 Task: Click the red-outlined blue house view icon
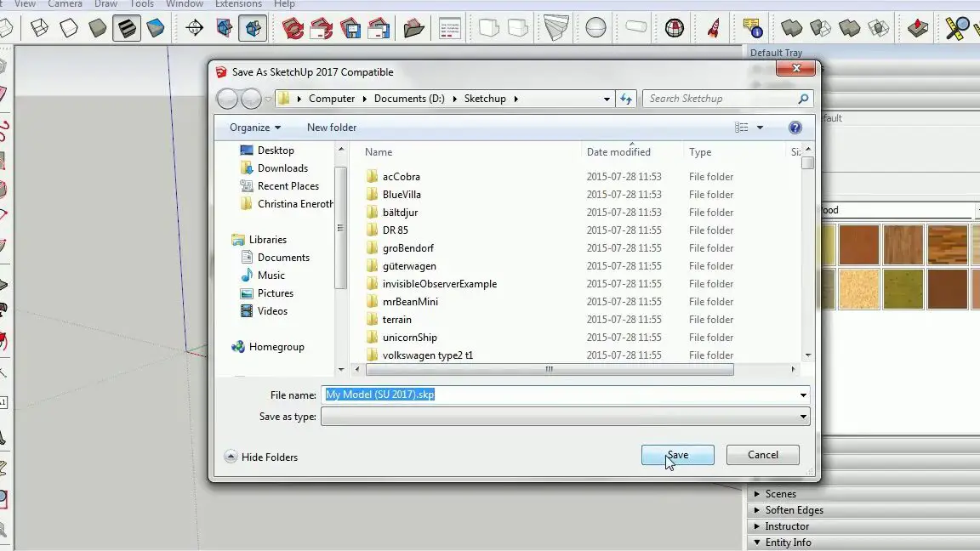coord(224,28)
